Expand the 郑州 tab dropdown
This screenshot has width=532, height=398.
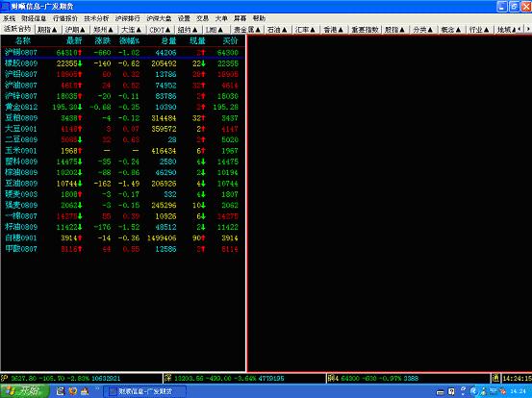pos(103,30)
